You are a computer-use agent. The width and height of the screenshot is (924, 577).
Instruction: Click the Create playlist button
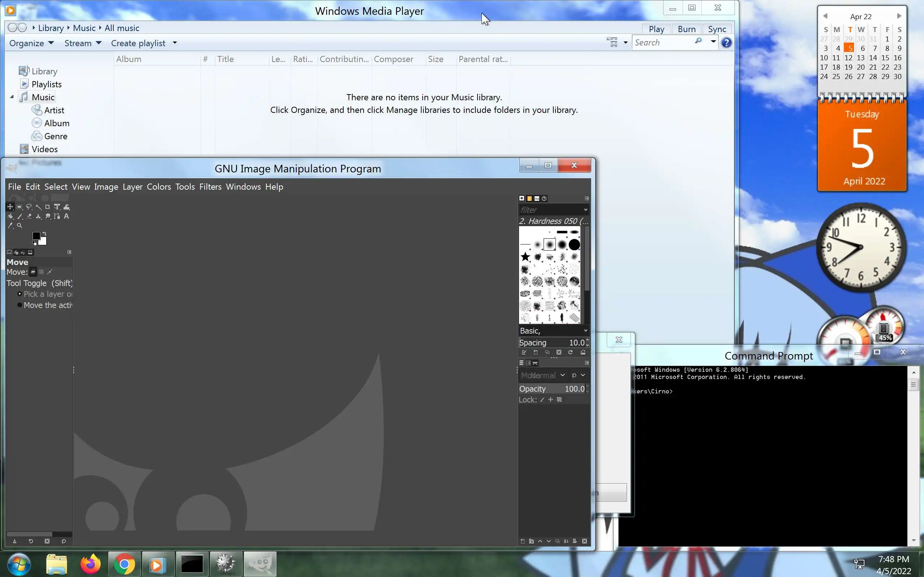point(138,43)
